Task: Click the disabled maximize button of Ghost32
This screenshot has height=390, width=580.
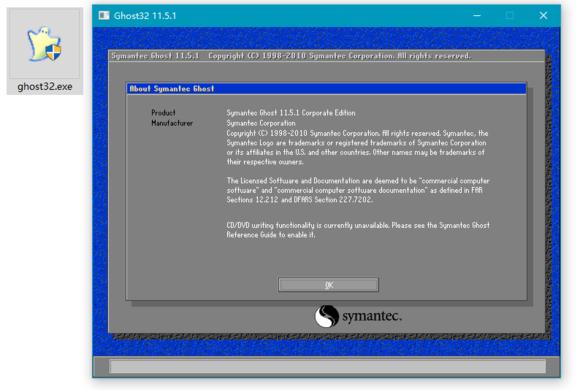Action: 510,16
